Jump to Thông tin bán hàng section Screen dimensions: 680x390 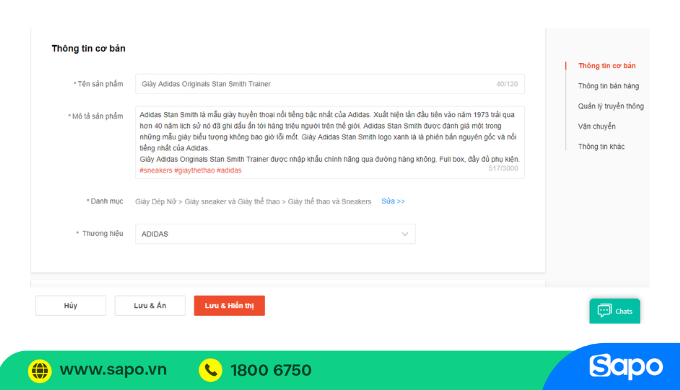[608, 86]
